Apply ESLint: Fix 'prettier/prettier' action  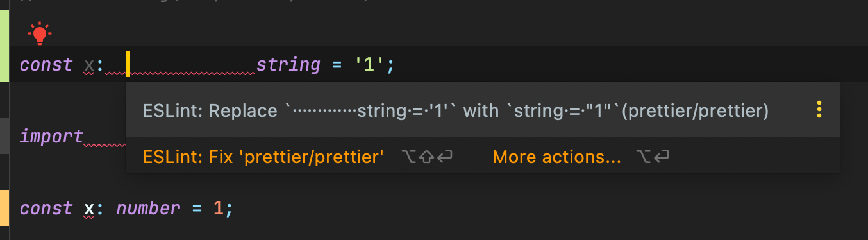click(263, 157)
